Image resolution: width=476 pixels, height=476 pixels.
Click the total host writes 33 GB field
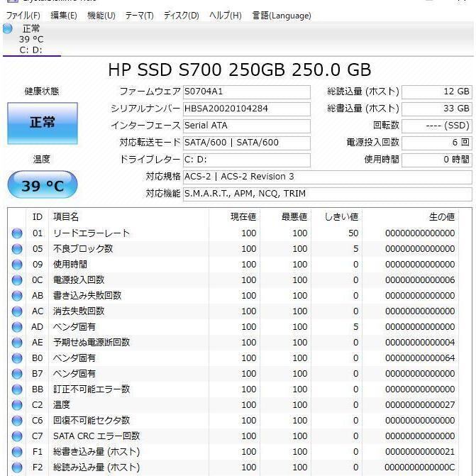[437, 109]
